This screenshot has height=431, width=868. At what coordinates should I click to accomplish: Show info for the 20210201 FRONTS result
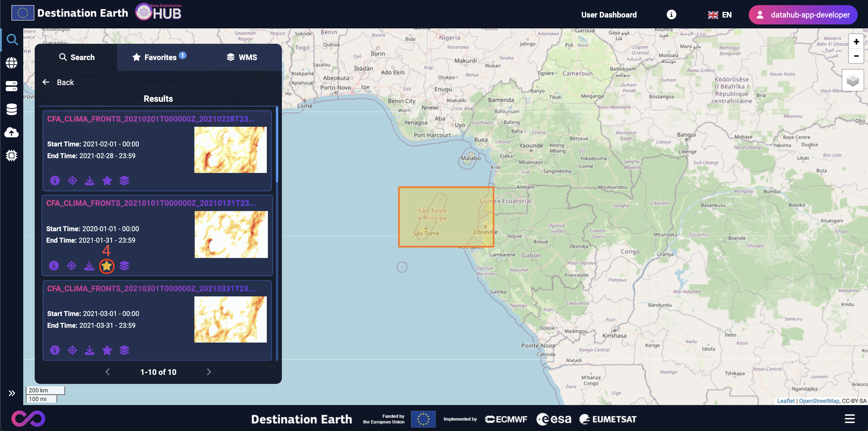pyautogui.click(x=55, y=180)
